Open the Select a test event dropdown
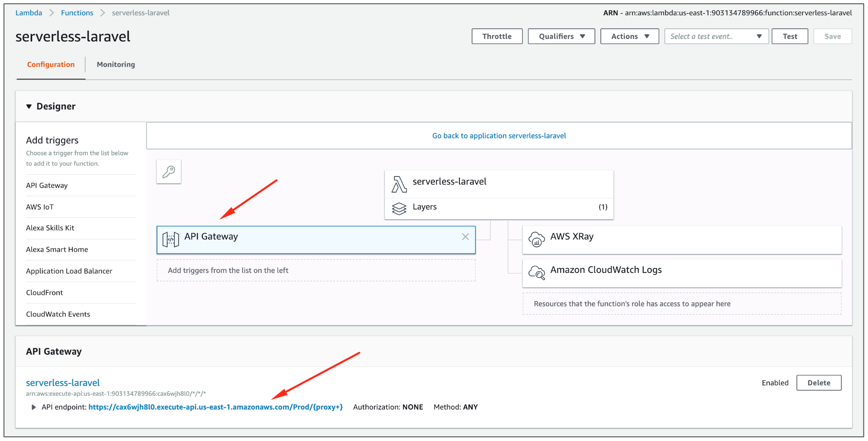 716,36
